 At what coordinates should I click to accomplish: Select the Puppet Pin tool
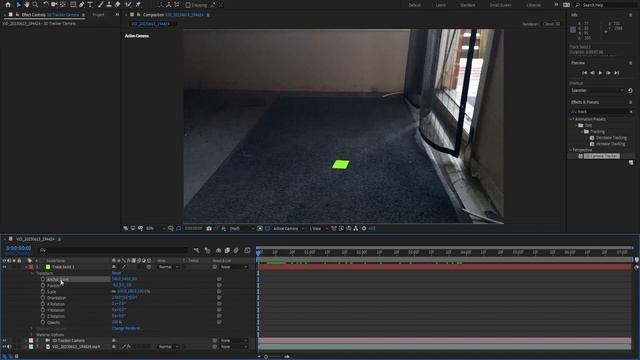138,4
